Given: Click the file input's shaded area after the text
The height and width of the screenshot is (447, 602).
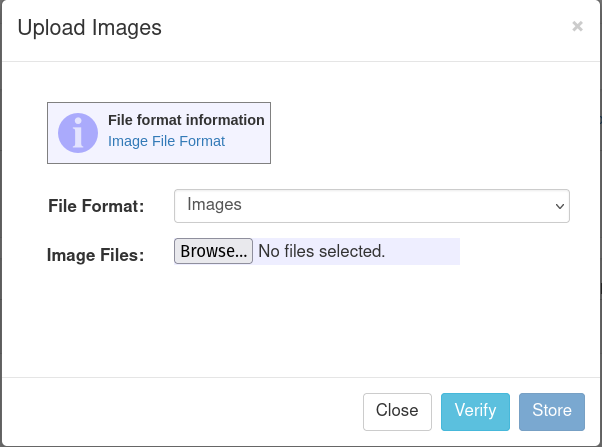Looking at the screenshot, I should tap(422, 251).
